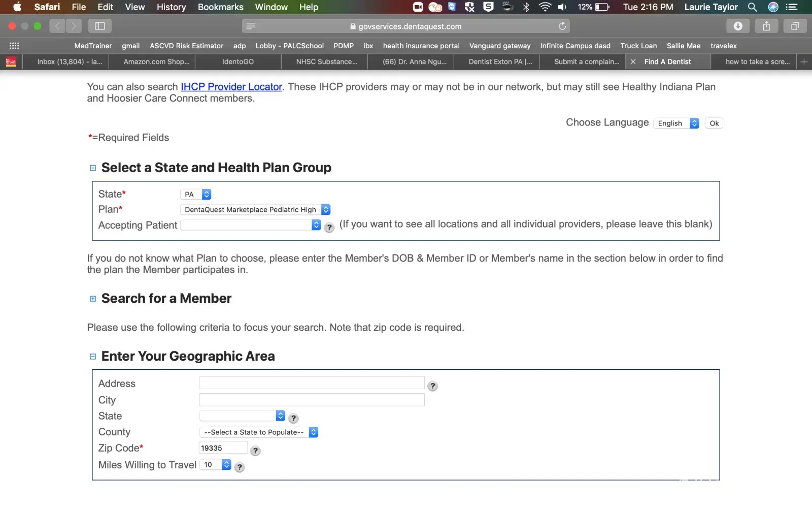Click the reload page icon in address bar
This screenshot has height=508, width=812.
[x=562, y=26]
